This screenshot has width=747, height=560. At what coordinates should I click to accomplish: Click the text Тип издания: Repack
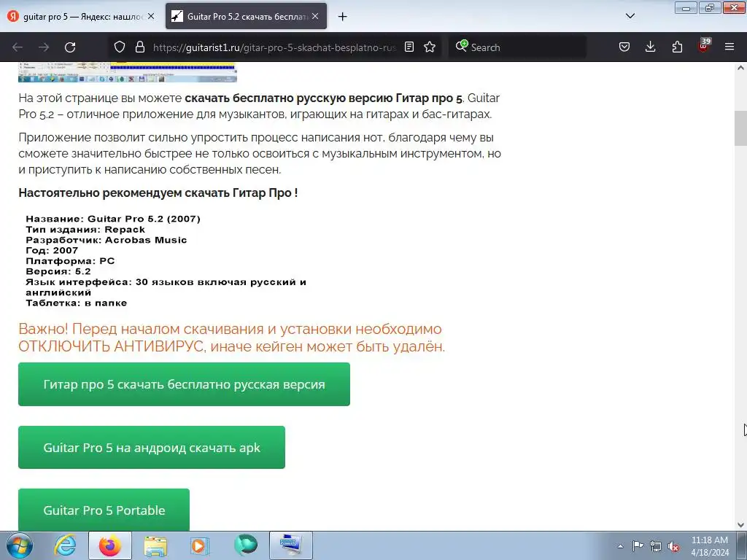pos(85,230)
